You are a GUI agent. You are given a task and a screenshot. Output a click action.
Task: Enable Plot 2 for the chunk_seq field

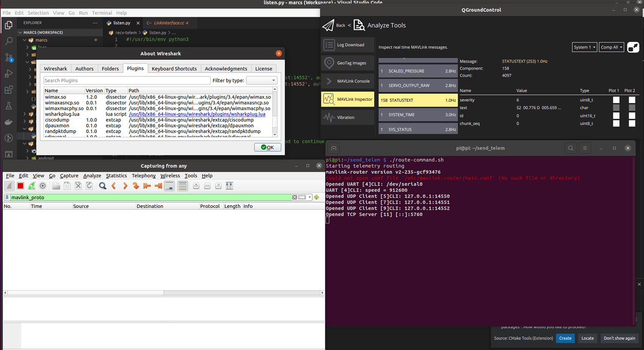[x=632, y=123]
